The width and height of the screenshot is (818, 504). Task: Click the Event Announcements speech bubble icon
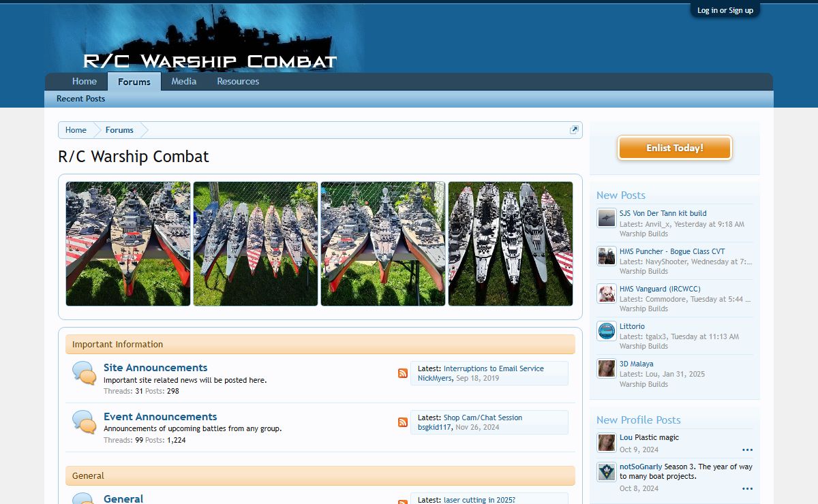click(x=85, y=422)
